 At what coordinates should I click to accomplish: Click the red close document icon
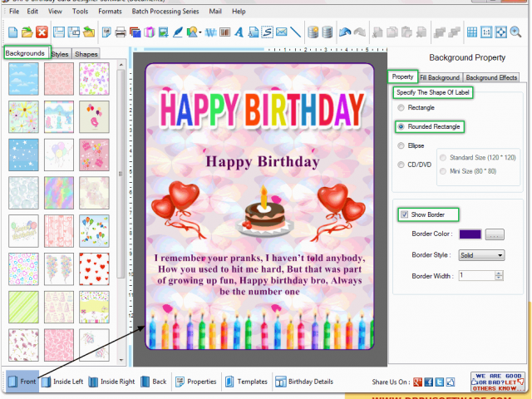click(x=42, y=32)
